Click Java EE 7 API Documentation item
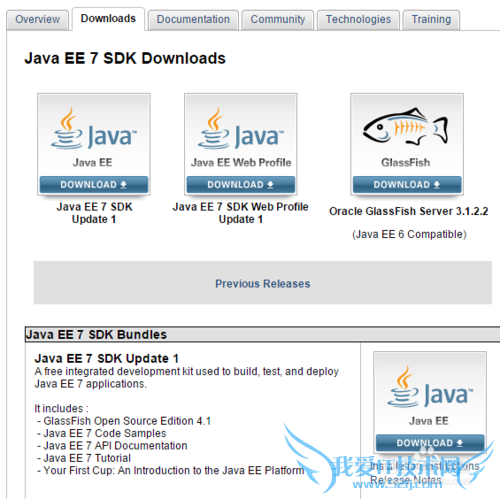The height and width of the screenshot is (499, 500). (115, 446)
